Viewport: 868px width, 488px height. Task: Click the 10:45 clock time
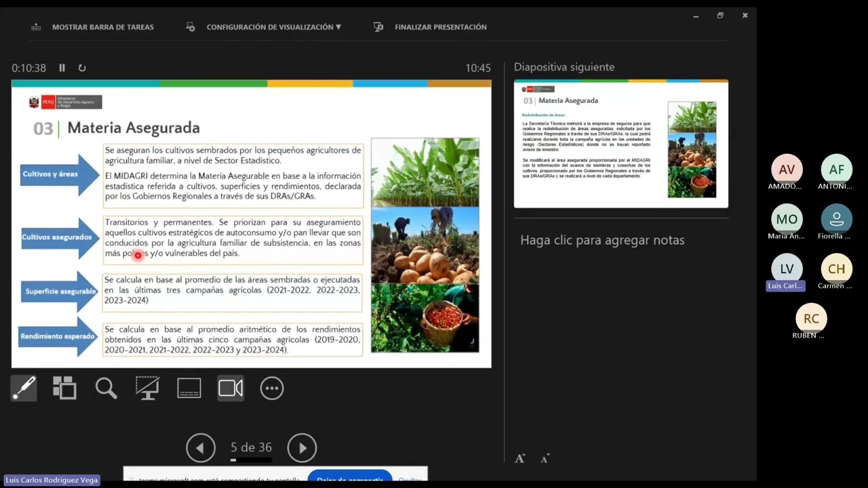click(478, 68)
